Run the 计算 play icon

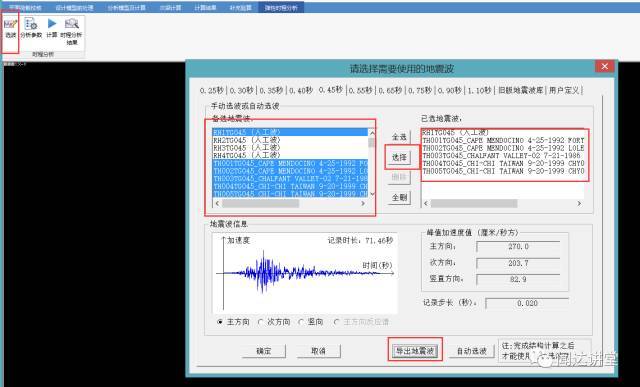coord(52,29)
